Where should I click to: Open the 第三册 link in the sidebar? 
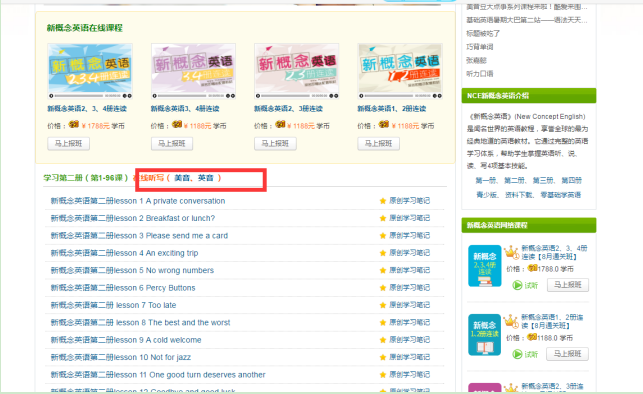click(543, 180)
